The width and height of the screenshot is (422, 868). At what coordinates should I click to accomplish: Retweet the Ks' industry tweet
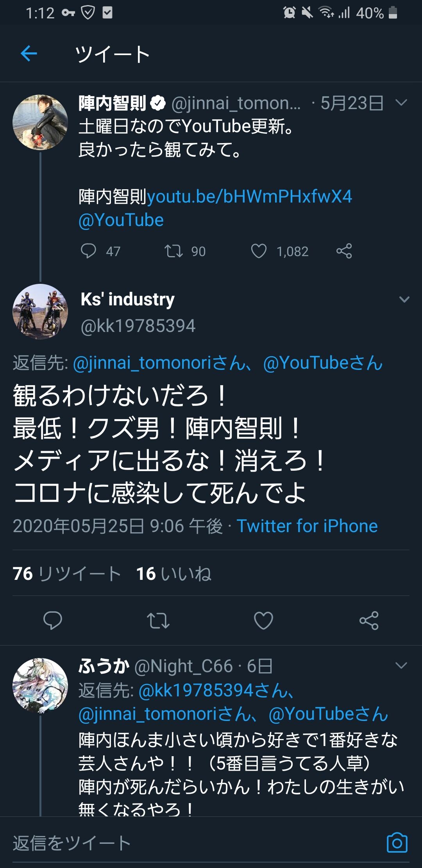click(x=158, y=620)
